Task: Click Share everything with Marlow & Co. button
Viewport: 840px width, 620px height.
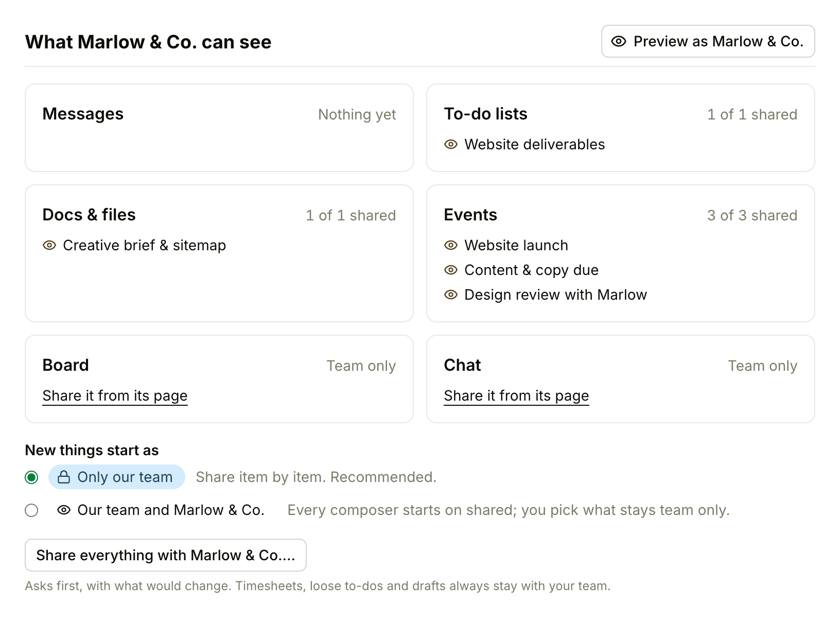Action: pos(166,555)
